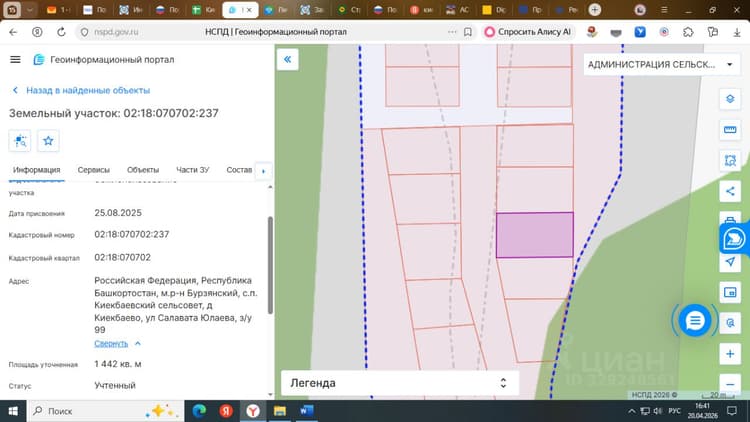Click the cadastral quarter value 02:18:070702
Image resolution: width=750 pixels, height=422 pixels.
click(x=122, y=257)
